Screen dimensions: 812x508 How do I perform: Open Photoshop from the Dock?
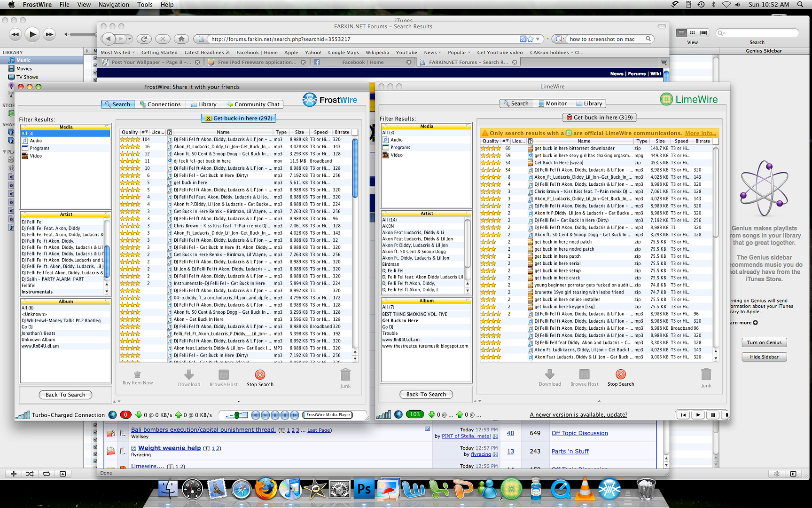click(x=364, y=489)
